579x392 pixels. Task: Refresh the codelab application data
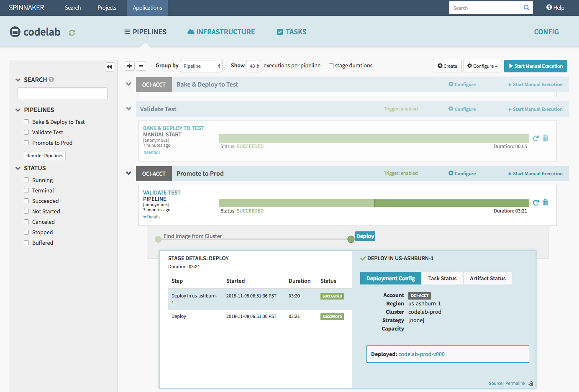pyautogui.click(x=72, y=32)
